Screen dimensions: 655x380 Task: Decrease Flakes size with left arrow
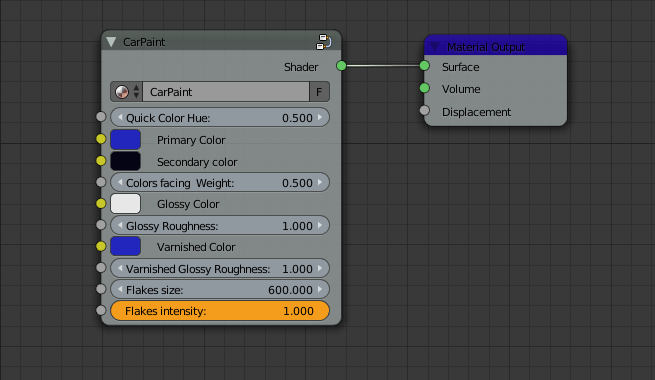(120, 289)
